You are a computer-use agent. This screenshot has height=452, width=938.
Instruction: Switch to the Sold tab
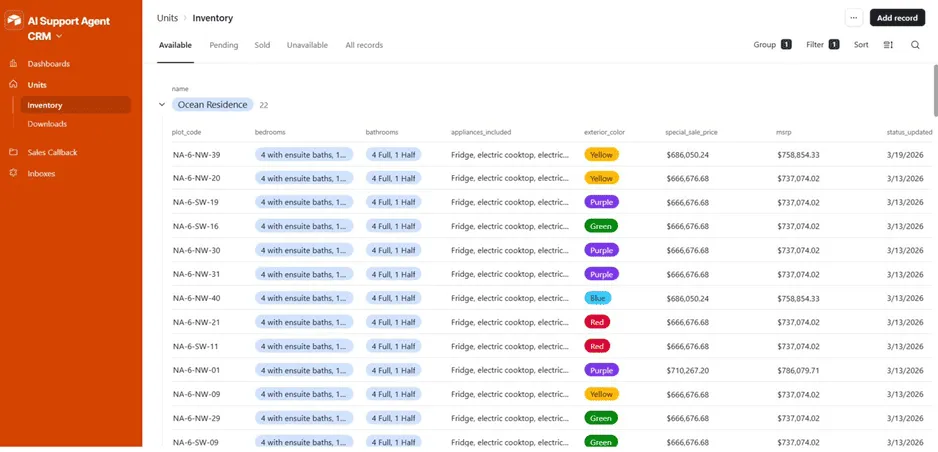coord(262,45)
